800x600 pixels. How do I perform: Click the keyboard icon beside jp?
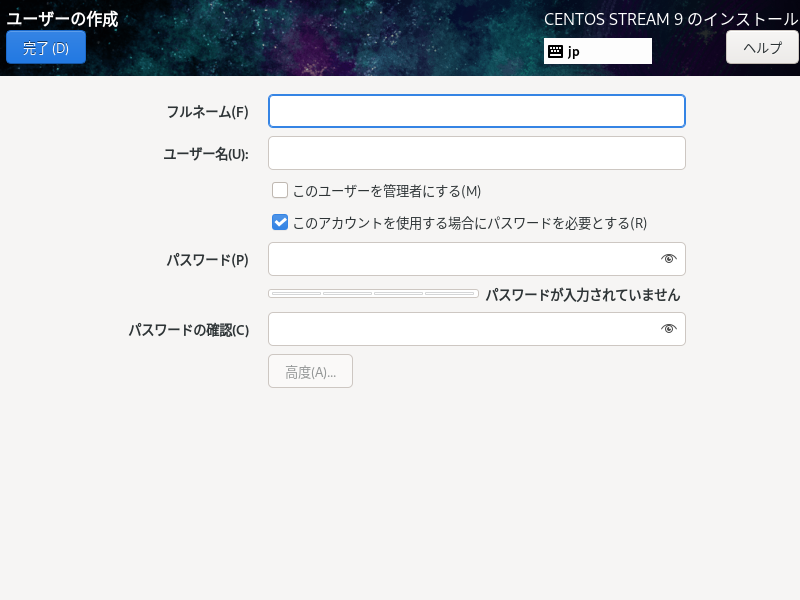click(555, 52)
